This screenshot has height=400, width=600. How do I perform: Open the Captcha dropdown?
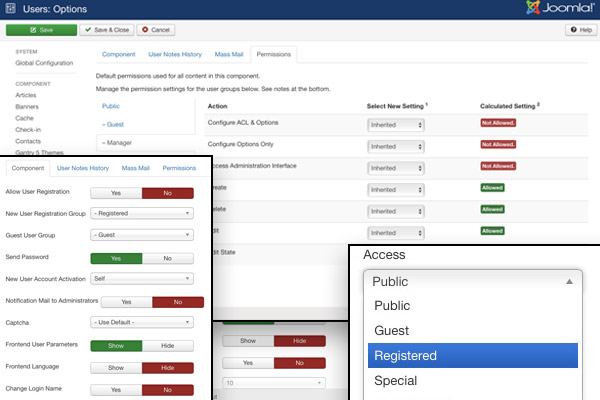pos(141,322)
